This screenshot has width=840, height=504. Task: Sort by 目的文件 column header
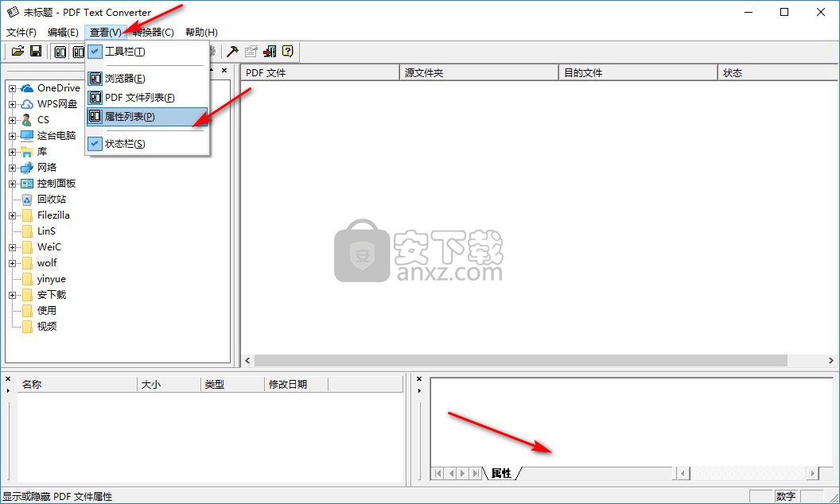pos(637,73)
